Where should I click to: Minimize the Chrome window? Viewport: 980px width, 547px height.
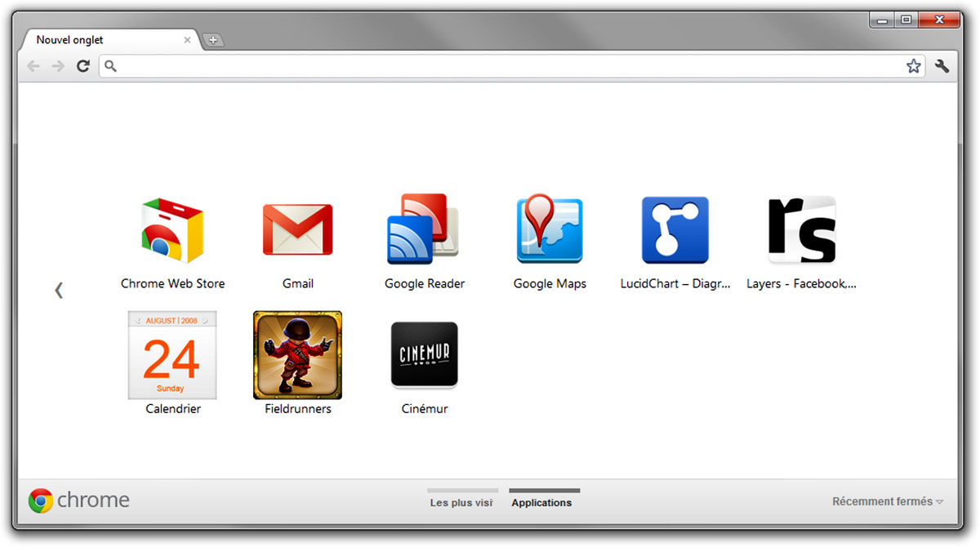pos(882,20)
